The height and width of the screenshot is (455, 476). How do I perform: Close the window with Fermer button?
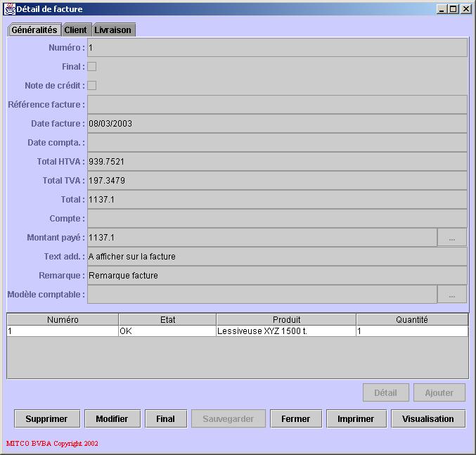pos(296,418)
